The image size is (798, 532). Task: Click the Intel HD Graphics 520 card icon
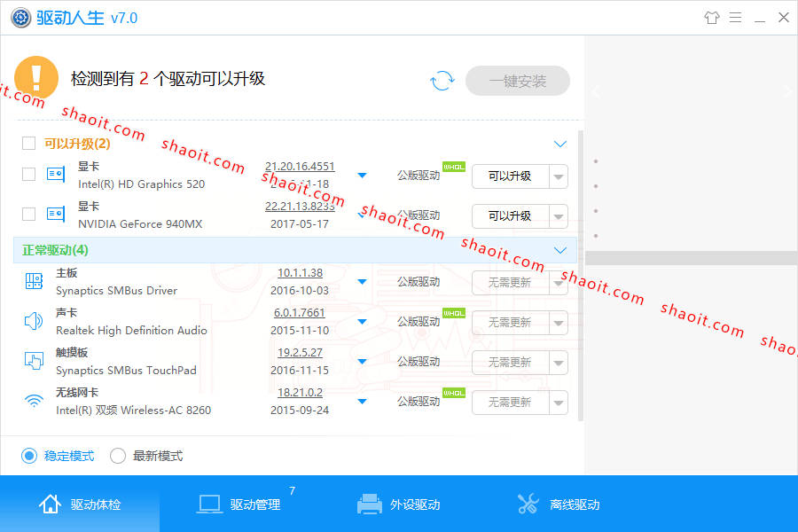[56, 175]
